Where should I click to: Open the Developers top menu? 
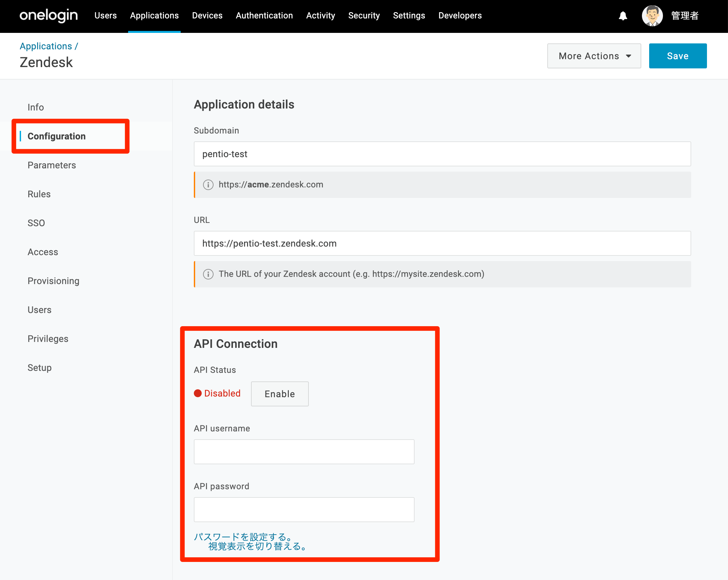460,15
